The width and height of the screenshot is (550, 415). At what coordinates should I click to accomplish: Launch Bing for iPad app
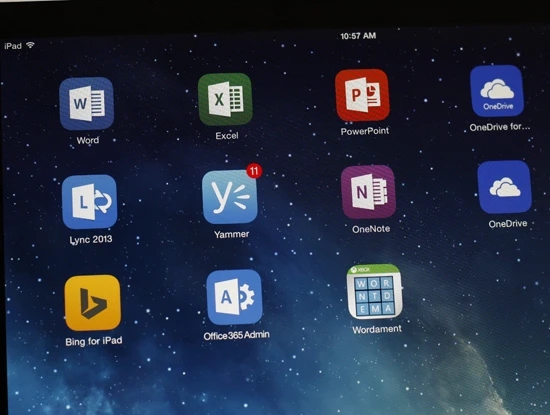click(93, 303)
